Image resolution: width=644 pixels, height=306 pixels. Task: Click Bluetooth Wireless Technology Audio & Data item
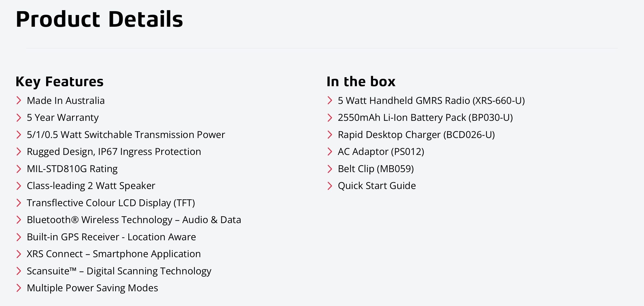tap(134, 220)
